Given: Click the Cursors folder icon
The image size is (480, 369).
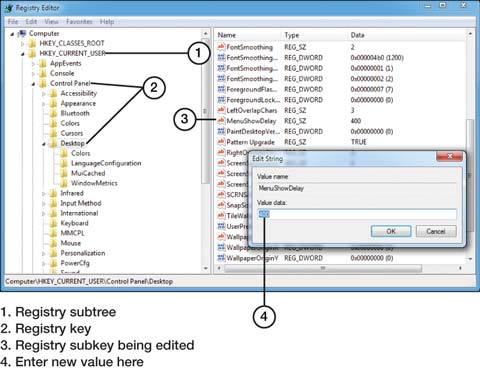Looking at the screenshot, I should pos(53,133).
